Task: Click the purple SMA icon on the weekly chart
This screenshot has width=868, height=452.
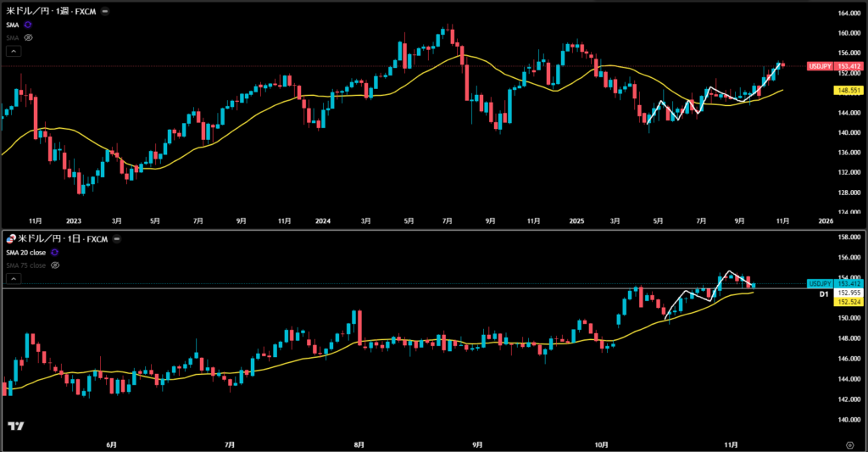Action: [28, 25]
